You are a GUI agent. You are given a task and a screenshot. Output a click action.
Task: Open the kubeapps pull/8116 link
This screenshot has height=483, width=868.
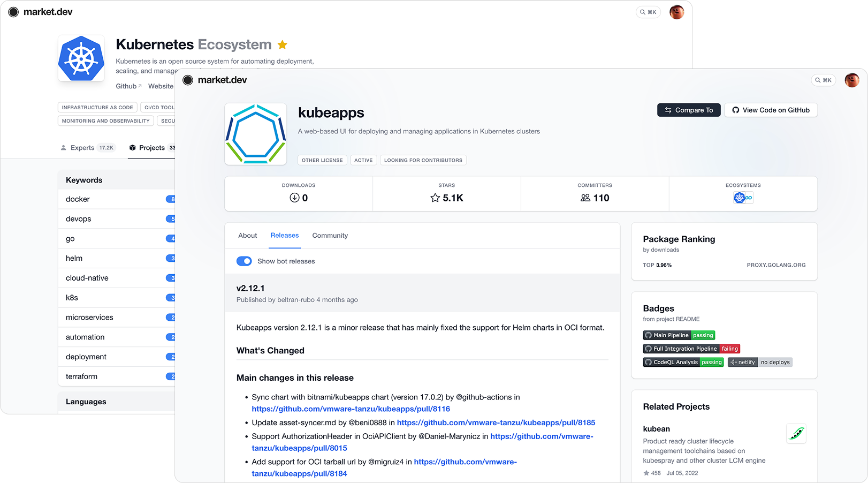coord(351,409)
